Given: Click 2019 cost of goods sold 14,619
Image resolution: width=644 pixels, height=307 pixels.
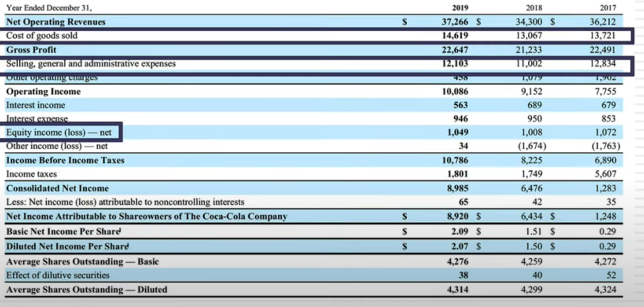Looking at the screenshot, I should 455,35.
